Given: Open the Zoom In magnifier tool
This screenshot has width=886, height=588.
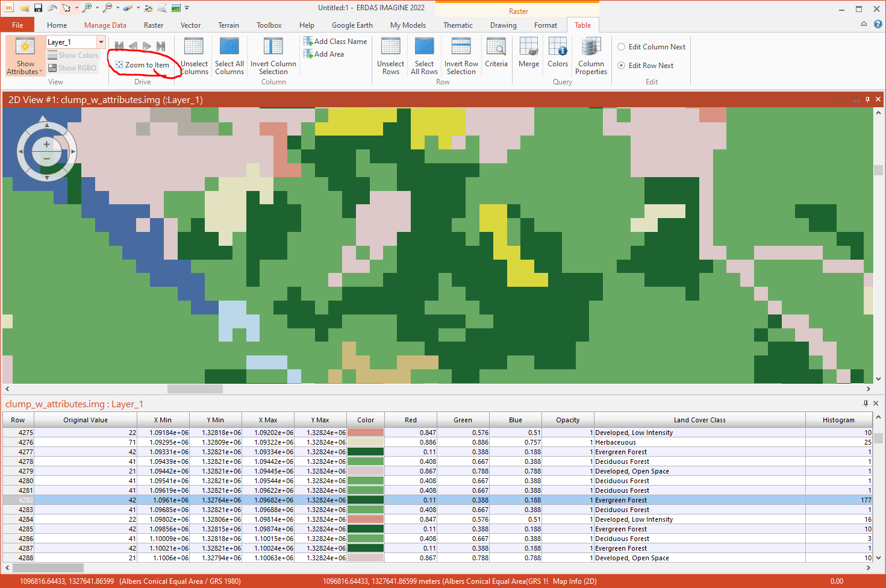Looking at the screenshot, I should pos(86,8).
